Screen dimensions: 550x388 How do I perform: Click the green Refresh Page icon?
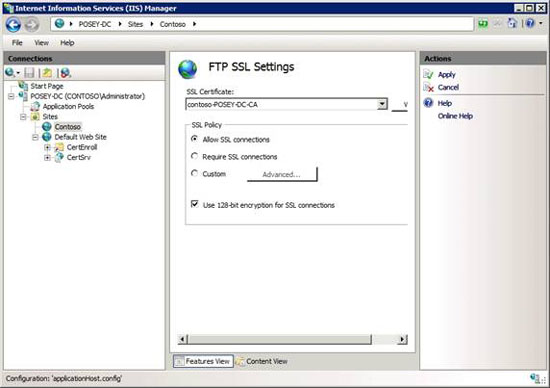(483, 24)
